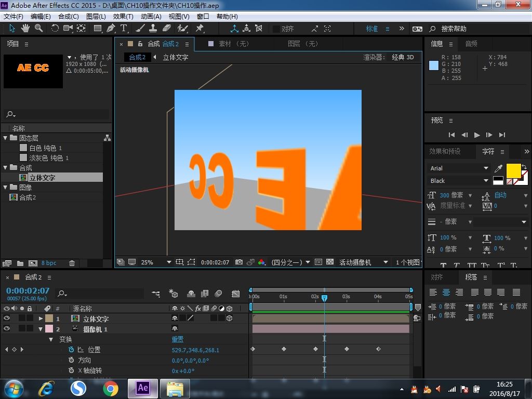Open the 合成(C) menu
The height and width of the screenshot is (399, 532).
[x=68, y=17]
